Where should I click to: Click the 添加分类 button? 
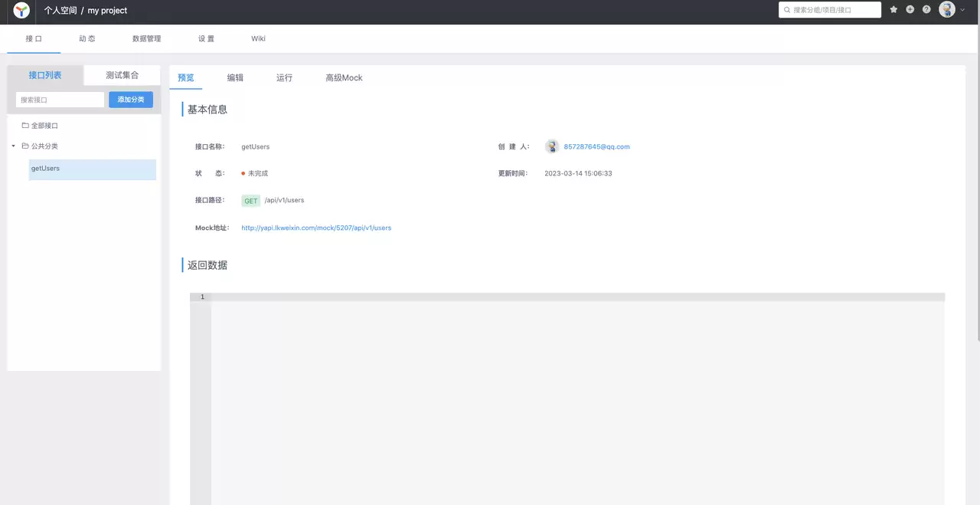(x=131, y=100)
